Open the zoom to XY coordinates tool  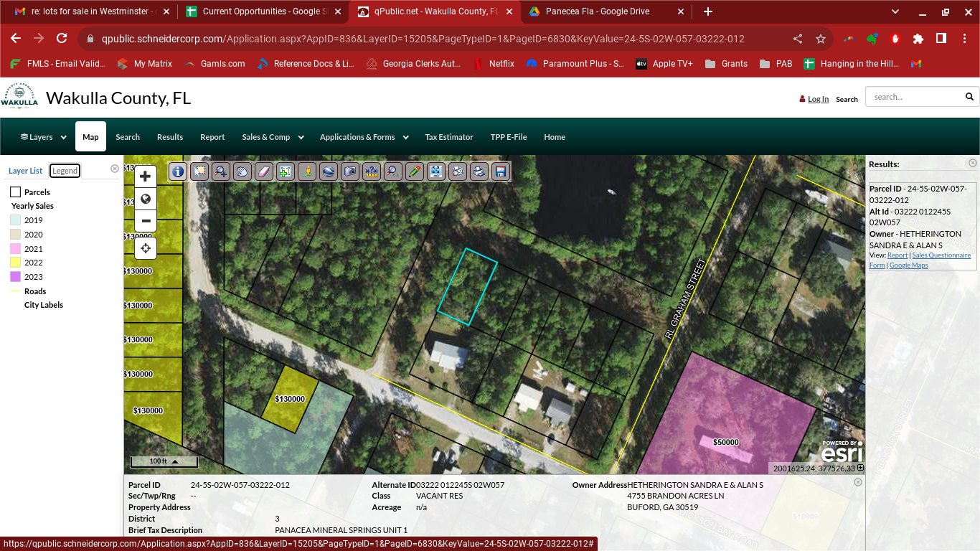pyautogui.click(x=393, y=171)
